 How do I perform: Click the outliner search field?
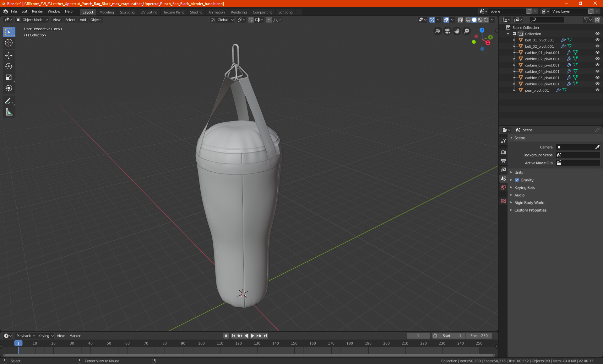pyautogui.click(x=547, y=20)
